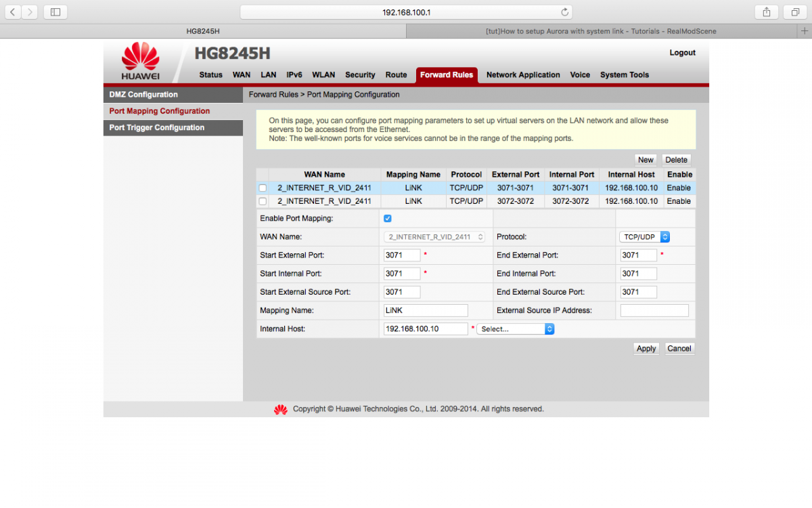This screenshot has height=508, width=812.
Task: Click Enable status in 3071-3071 row
Action: [x=679, y=188]
